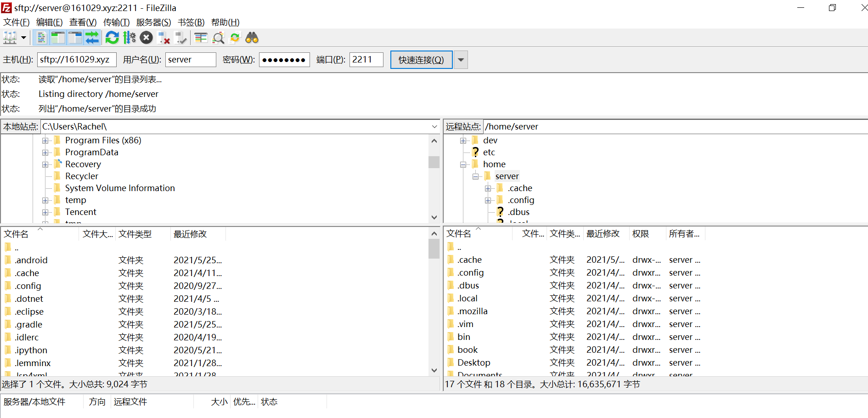Focus the 主机(H) host field
Viewport: 868px width, 418px height.
77,60
